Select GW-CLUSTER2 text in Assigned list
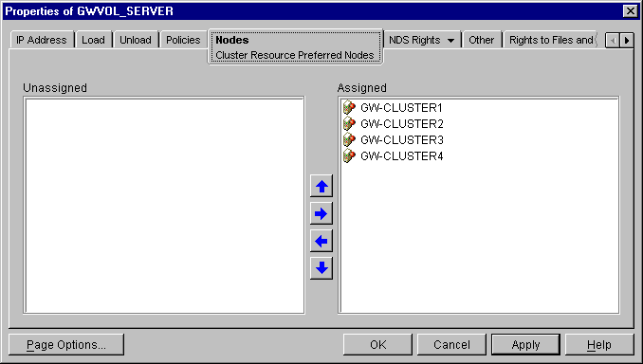The image size is (643, 364). [402, 124]
